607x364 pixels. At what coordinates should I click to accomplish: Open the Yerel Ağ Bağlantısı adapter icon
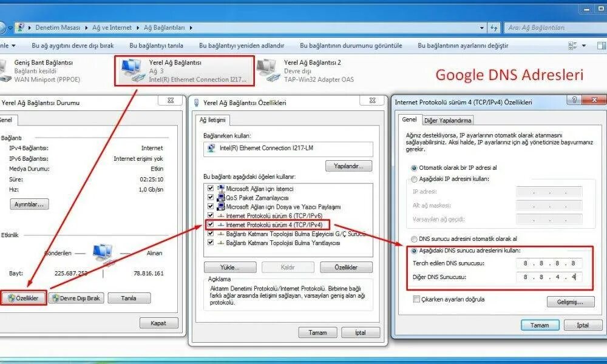[133, 70]
